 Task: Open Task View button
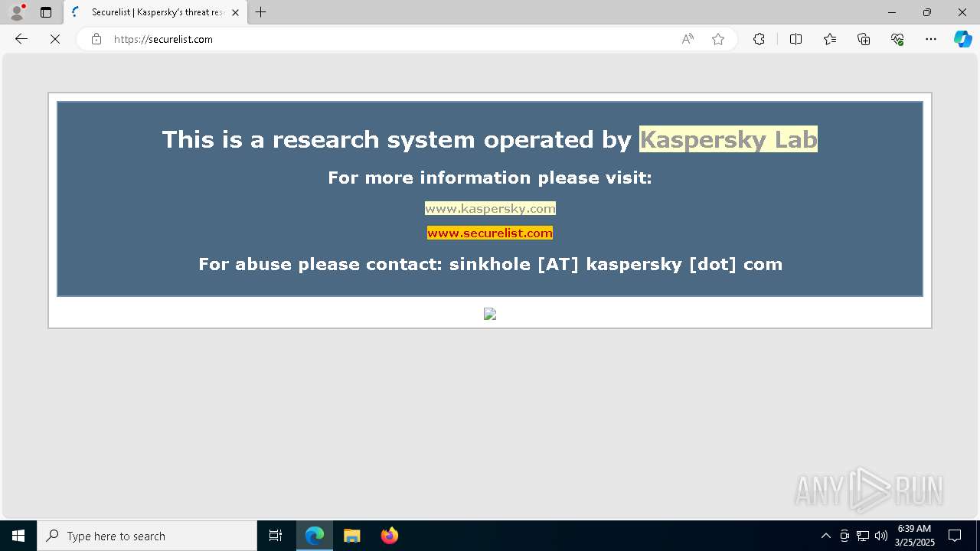pos(276,536)
